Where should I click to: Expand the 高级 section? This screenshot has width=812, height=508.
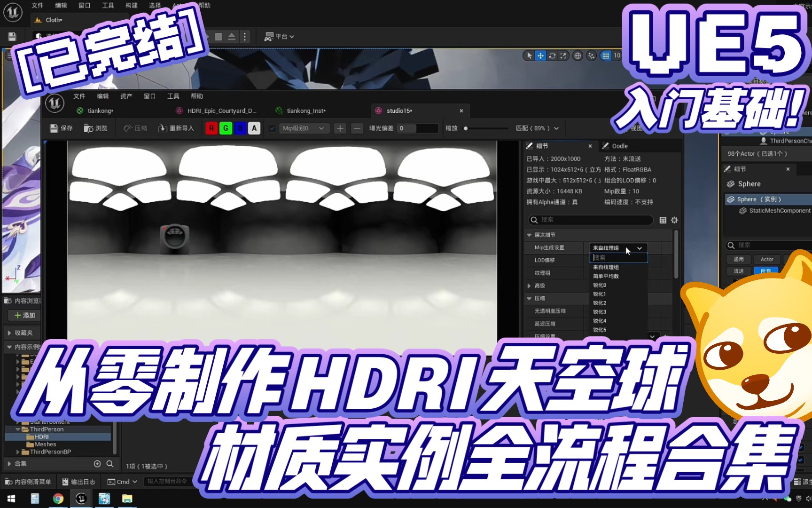click(x=529, y=286)
